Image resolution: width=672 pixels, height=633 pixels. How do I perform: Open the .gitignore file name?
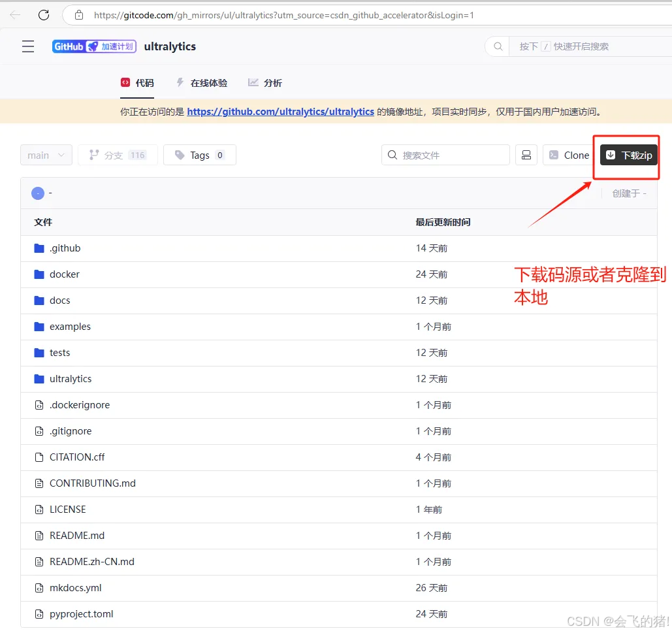pyautogui.click(x=71, y=431)
